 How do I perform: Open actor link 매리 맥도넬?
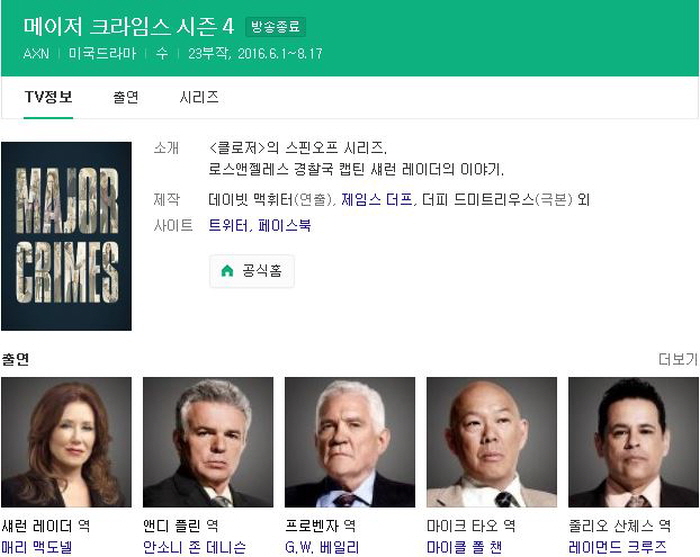pos(37,547)
